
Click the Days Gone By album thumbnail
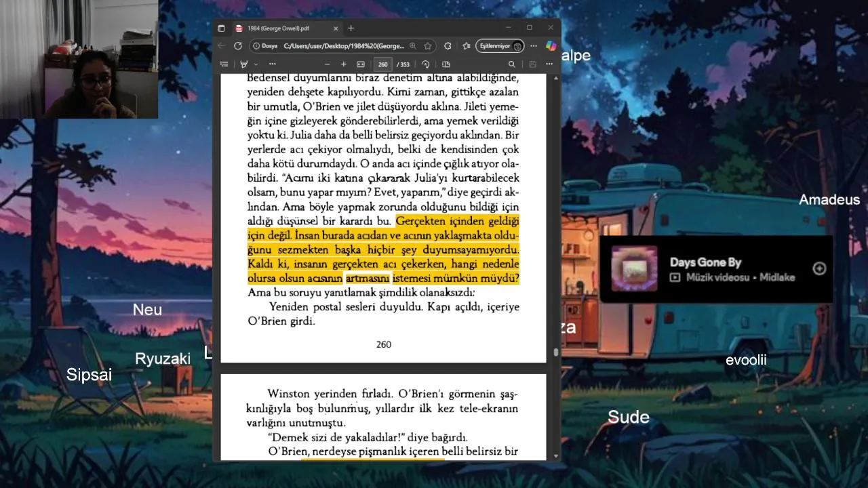point(634,268)
